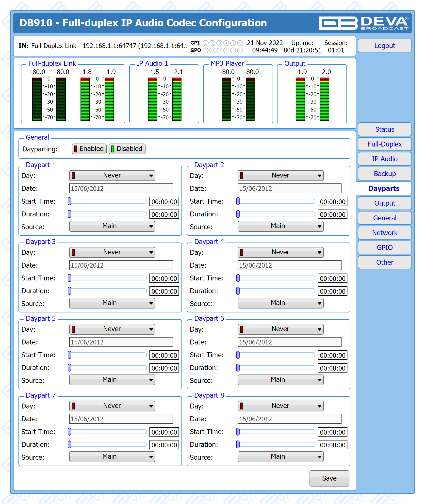The height and width of the screenshot is (504, 425).
Task: Click GPI indicator number 6
Action: click(x=240, y=43)
